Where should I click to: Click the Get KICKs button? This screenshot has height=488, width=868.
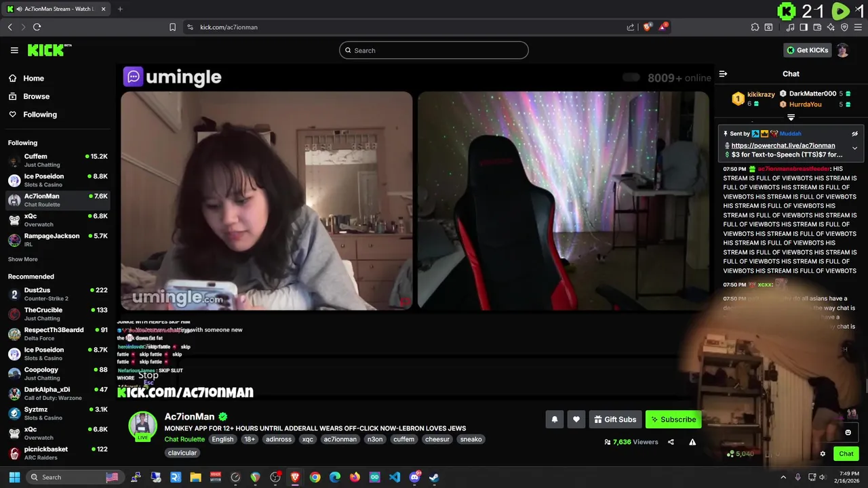pos(808,50)
